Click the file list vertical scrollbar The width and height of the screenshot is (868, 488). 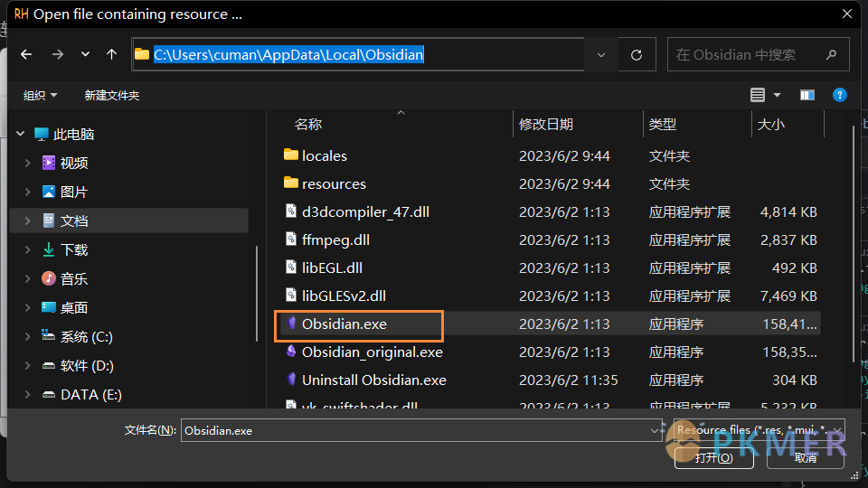(x=853, y=243)
